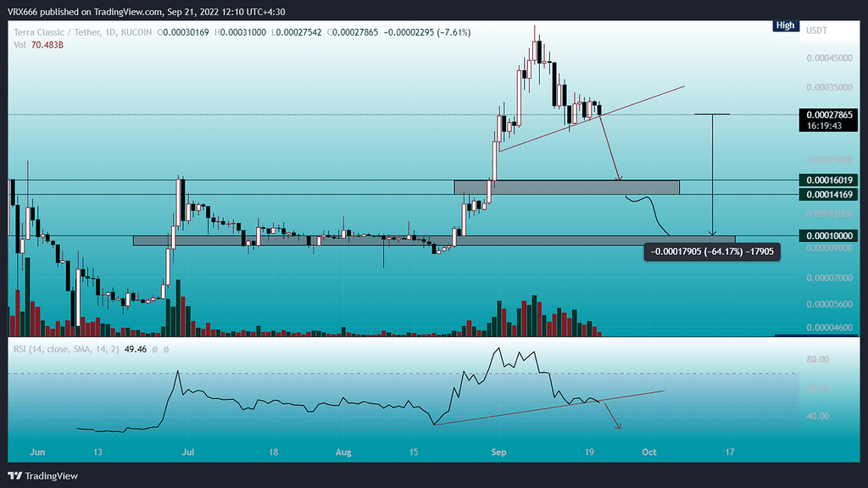Click the measurement arrow tip near 0.0001
The height and width of the screenshot is (488, 868).
[712, 234]
